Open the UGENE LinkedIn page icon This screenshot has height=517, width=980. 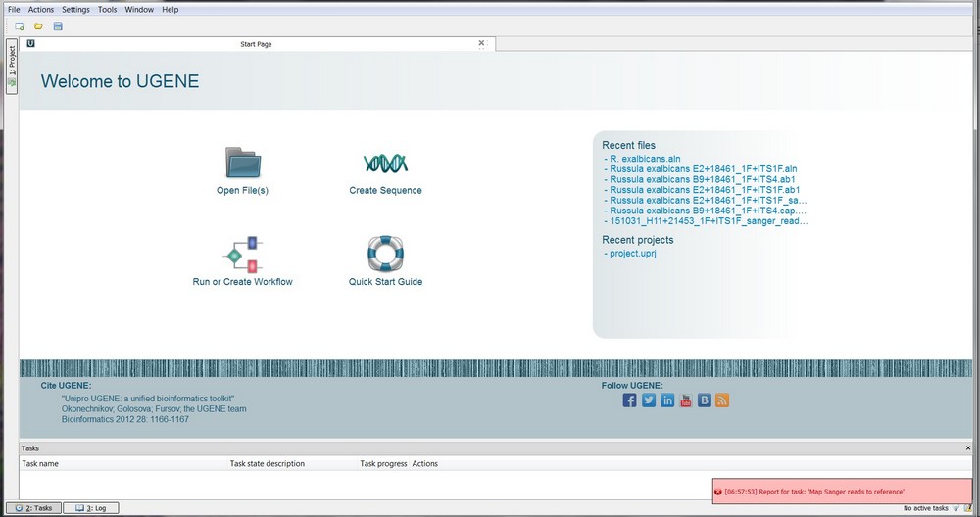667,400
